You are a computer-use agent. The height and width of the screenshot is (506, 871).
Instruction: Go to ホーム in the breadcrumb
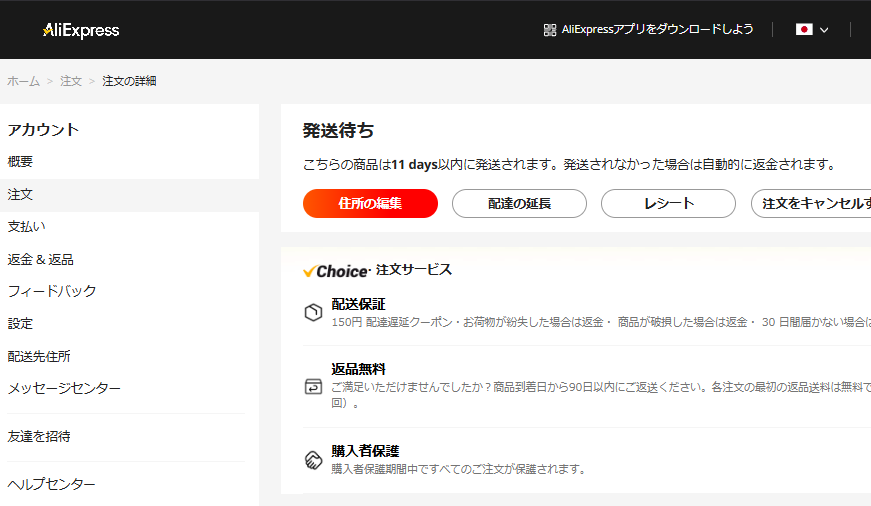pos(23,81)
